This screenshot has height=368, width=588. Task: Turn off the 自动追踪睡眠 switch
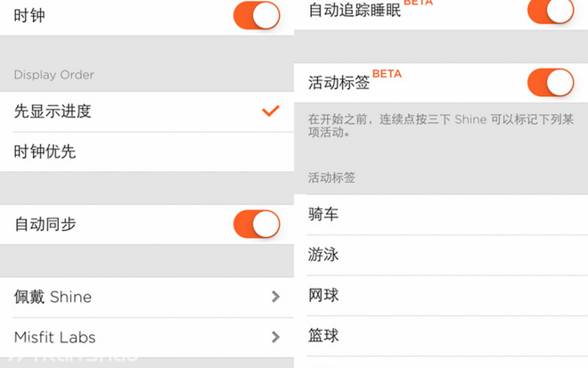(x=551, y=11)
